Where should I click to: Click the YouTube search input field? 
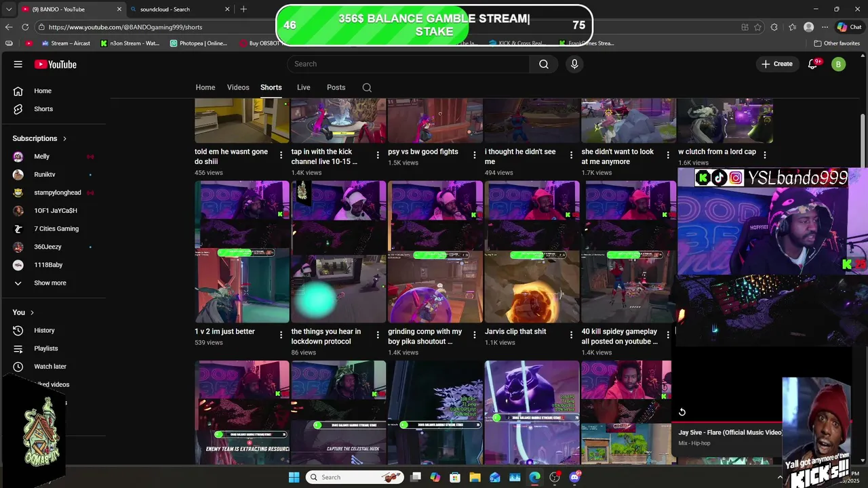point(409,64)
